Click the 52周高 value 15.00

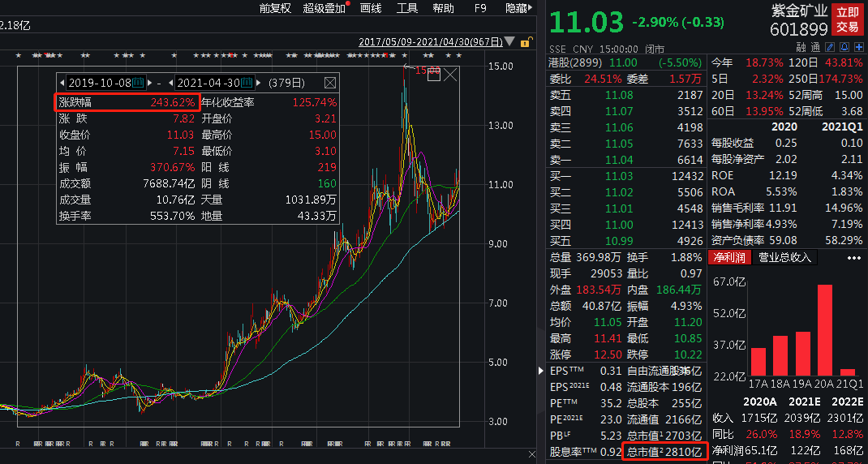(x=849, y=95)
